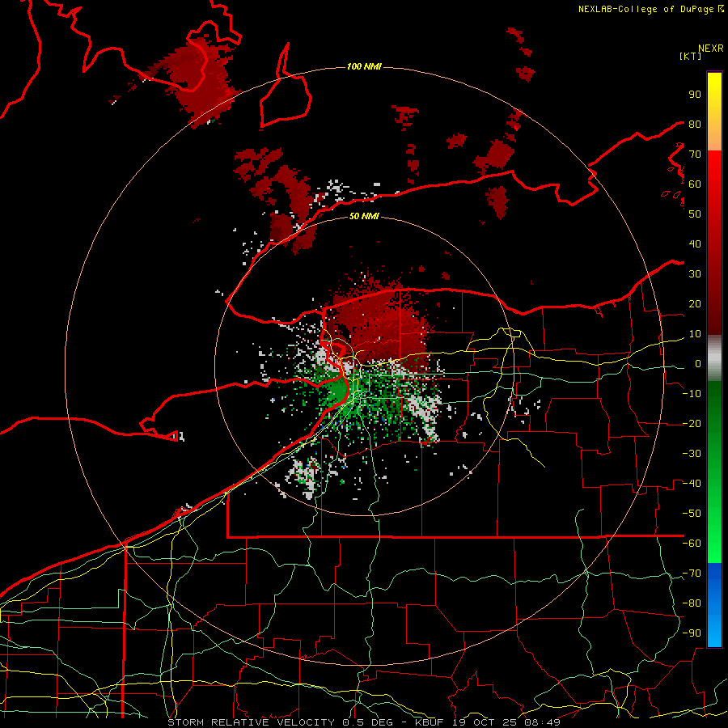
Task: Click the -30 value on velocity scale
Action: [x=692, y=454]
